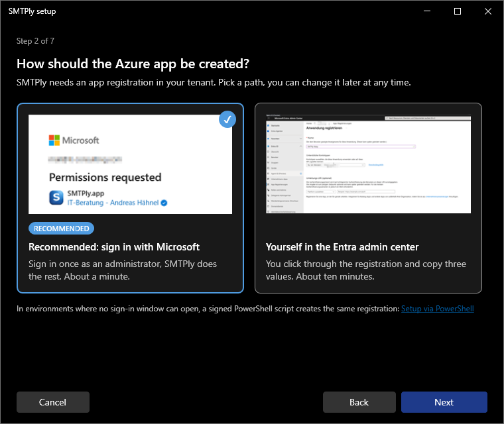Click the text About ten minutes
504x424 pixels.
[x=336, y=276]
